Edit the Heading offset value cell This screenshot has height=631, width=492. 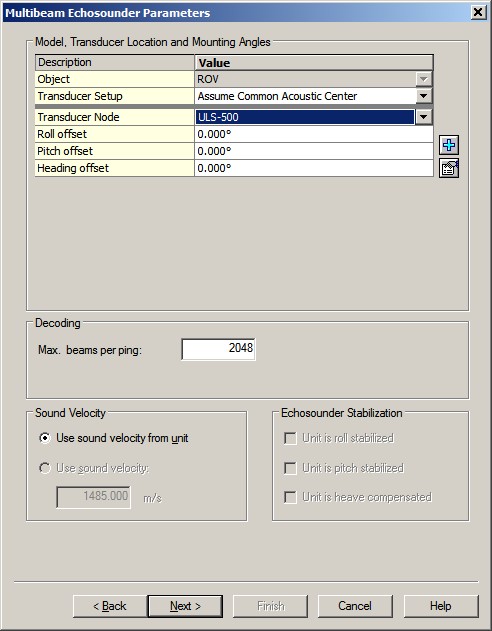click(x=314, y=168)
